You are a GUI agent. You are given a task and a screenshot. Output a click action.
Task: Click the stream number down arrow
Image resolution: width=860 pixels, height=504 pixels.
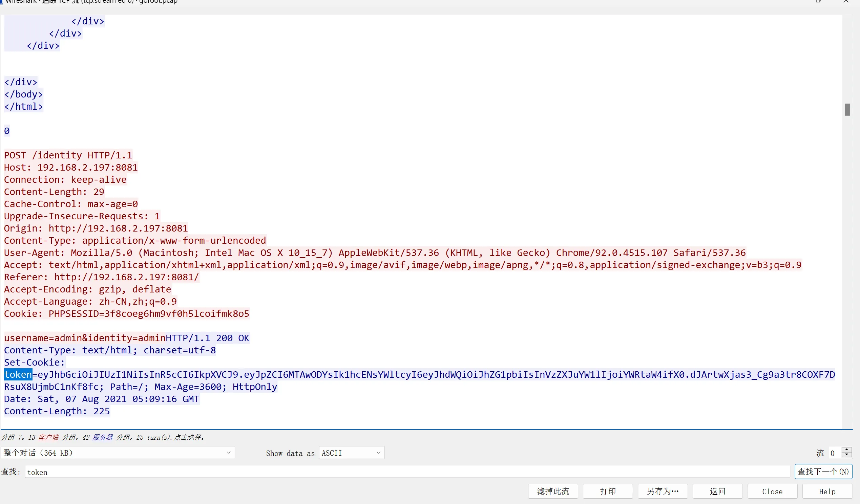(847, 455)
